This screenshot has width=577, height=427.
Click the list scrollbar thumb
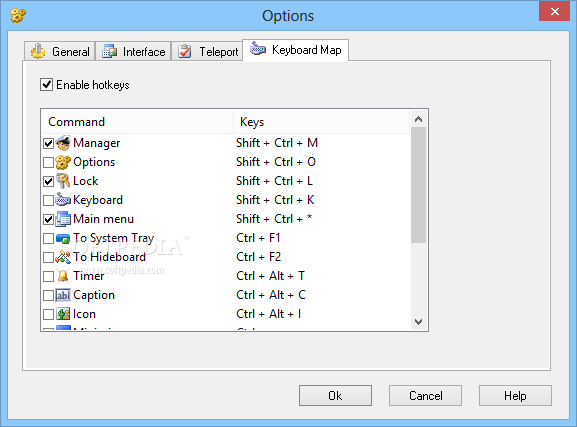pyautogui.click(x=418, y=185)
